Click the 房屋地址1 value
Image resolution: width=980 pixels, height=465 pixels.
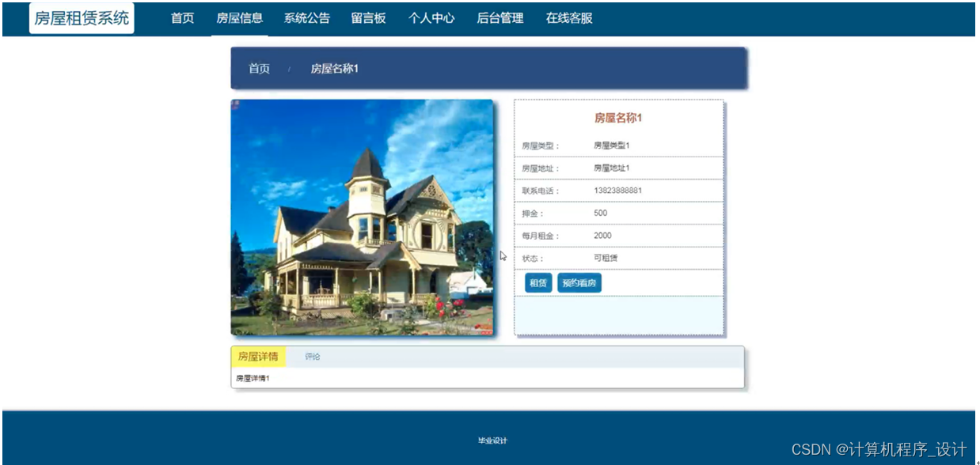coord(612,168)
